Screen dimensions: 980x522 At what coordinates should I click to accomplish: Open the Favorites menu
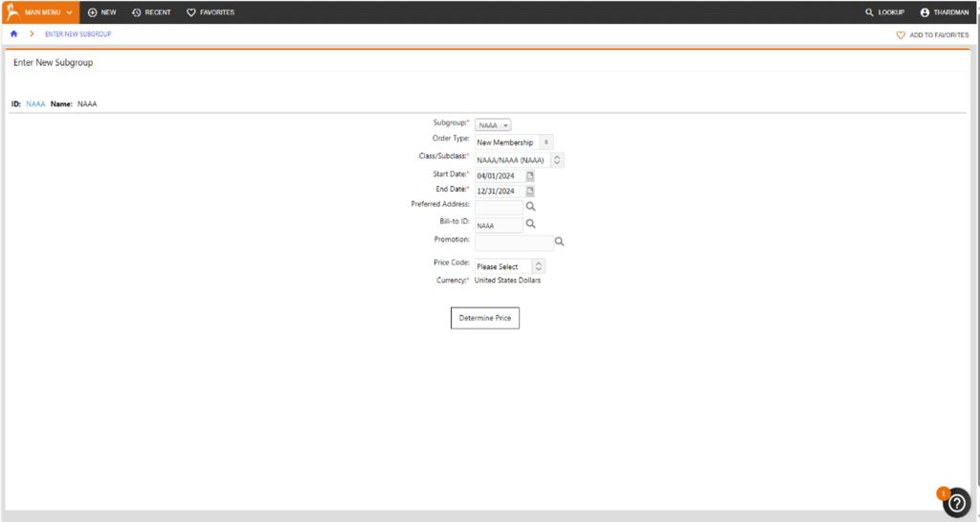pos(211,12)
